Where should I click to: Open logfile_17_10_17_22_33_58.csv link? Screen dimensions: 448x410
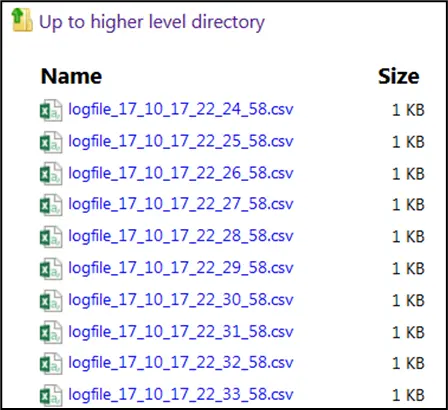pyautogui.click(x=181, y=395)
